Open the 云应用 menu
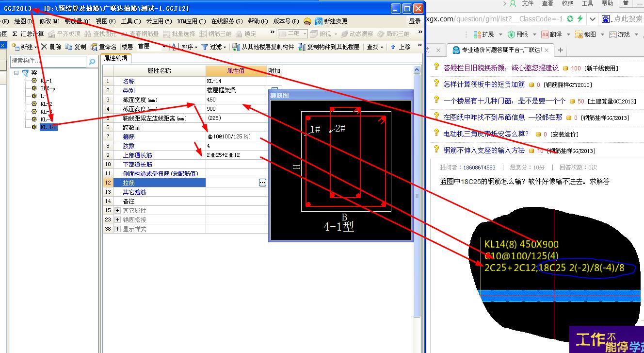 [x=159, y=21]
